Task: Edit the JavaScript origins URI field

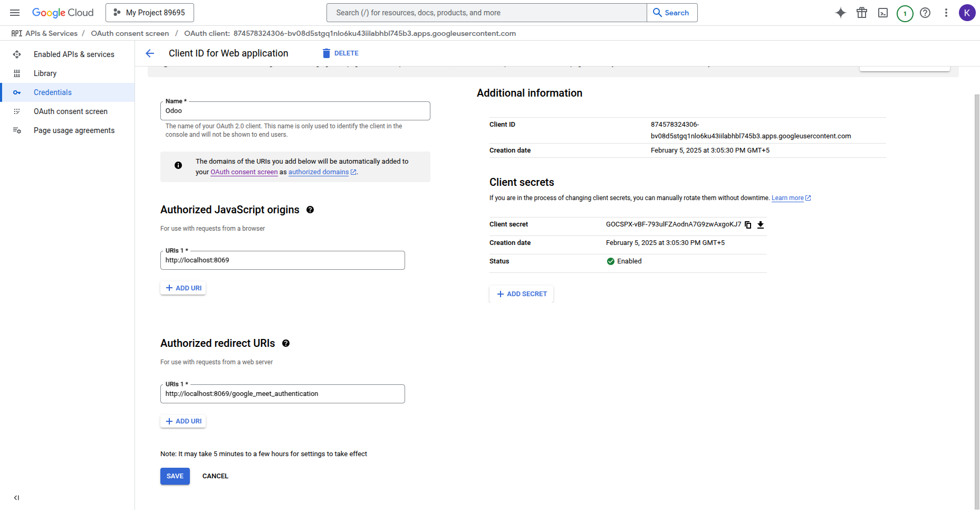Action: click(283, 260)
